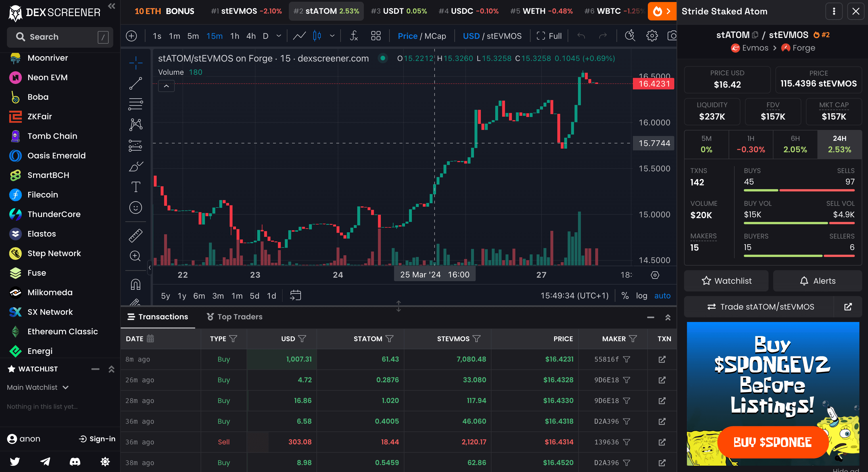Screen dimensions: 868x472
Task: Switch to the Transactions tab
Action: pyautogui.click(x=158, y=317)
